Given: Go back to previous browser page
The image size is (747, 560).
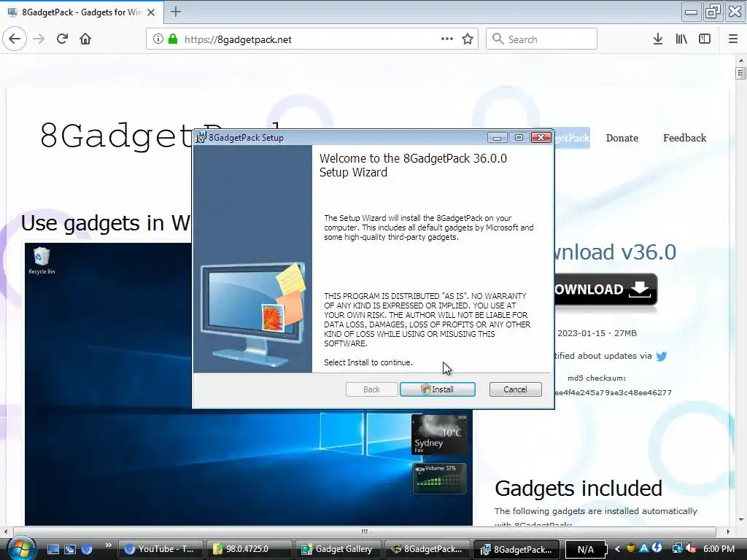Looking at the screenshot, I should tap(15, 39).
